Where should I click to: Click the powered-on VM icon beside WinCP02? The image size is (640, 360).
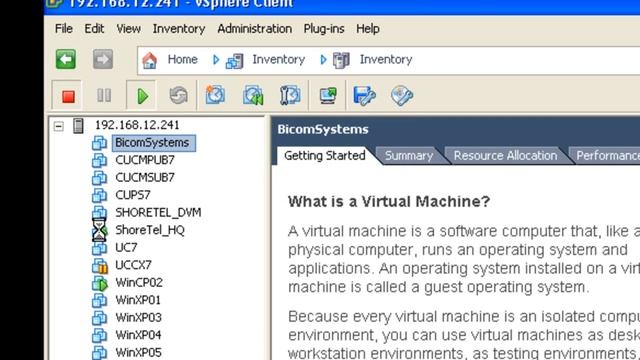pyautogui.click(x=100, y=283)
